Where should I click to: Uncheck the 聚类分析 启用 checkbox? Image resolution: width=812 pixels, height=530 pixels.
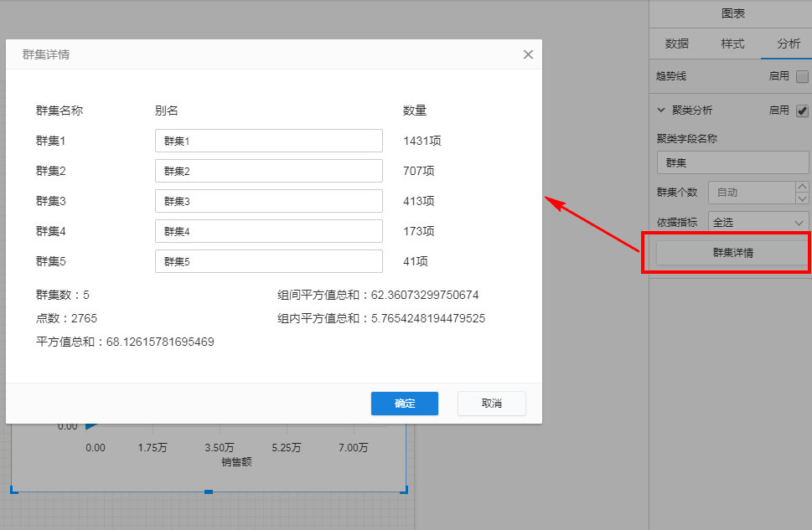click(x=802, y=111)
